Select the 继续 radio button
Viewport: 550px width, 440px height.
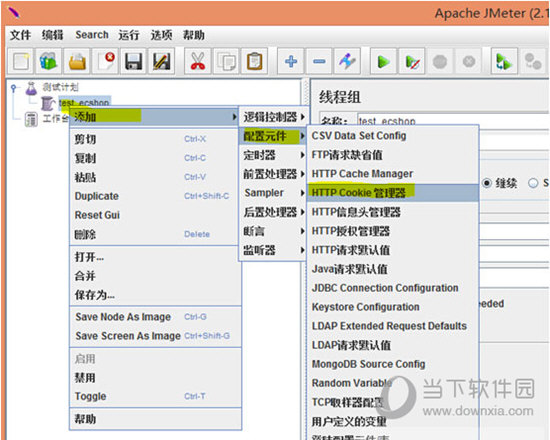(x=487, y=183)
